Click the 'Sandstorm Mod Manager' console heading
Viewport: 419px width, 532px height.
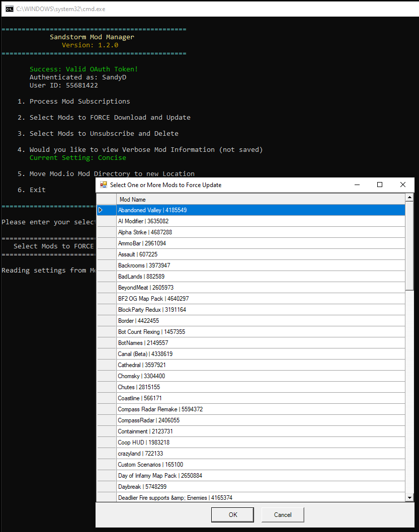pos(92,37)
